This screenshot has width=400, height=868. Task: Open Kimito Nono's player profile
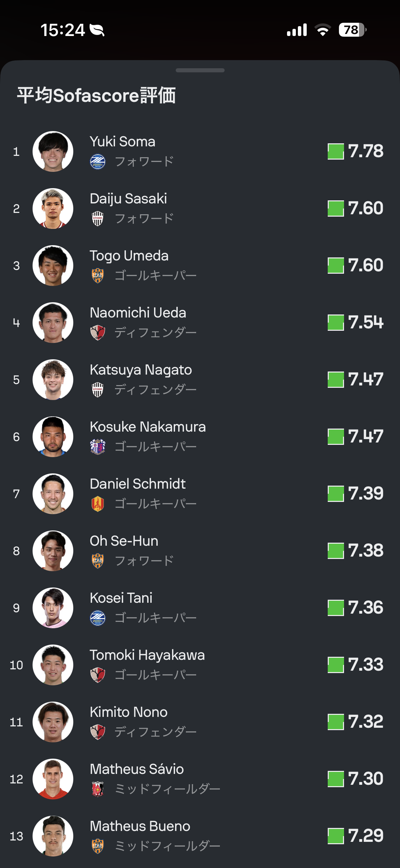[x=129, y=712]
